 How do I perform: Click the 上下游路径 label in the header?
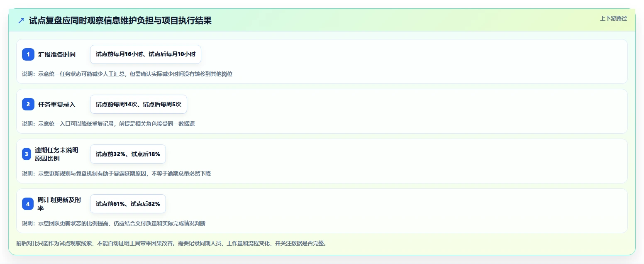pyautogui.click(x=613, y=18)
